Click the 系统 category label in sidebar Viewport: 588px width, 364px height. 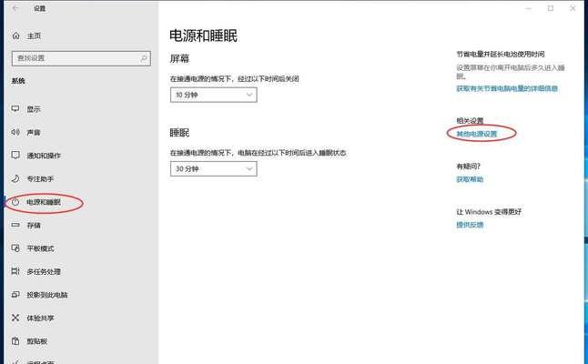[x=18, y=81]
